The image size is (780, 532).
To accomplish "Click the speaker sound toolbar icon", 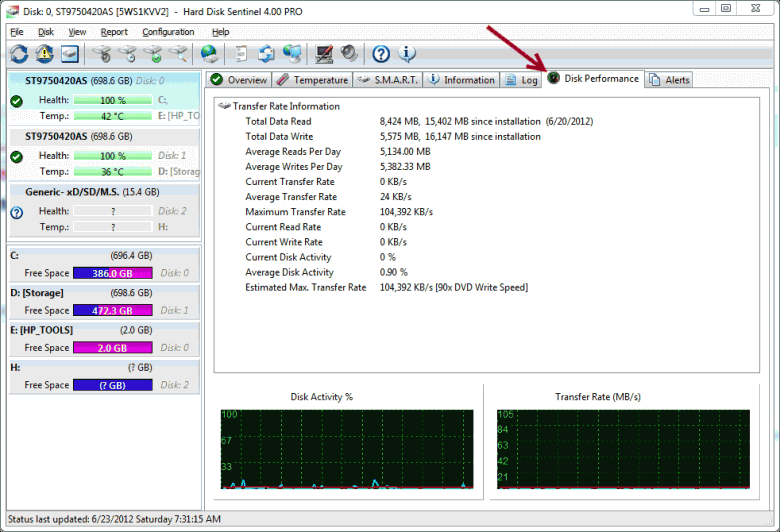I will click(349, 54).
